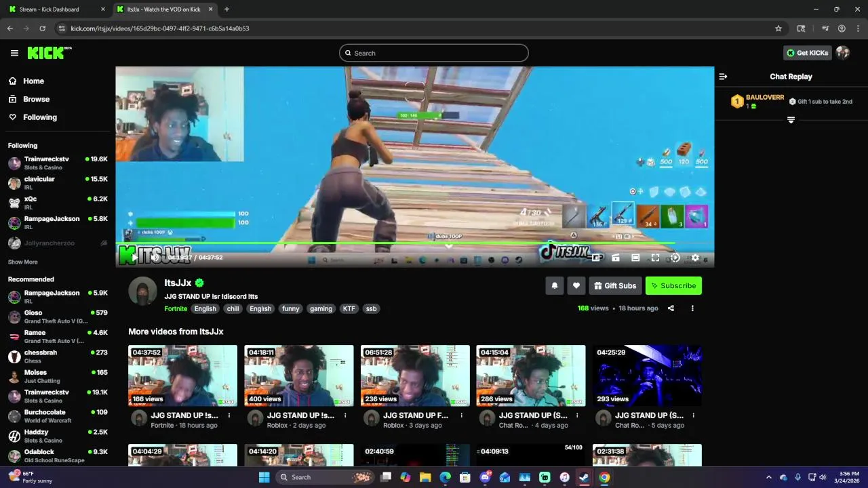Open options for the 04:18:11 video
The width and height of the screenshot is (868, 488).
[345, 415]
